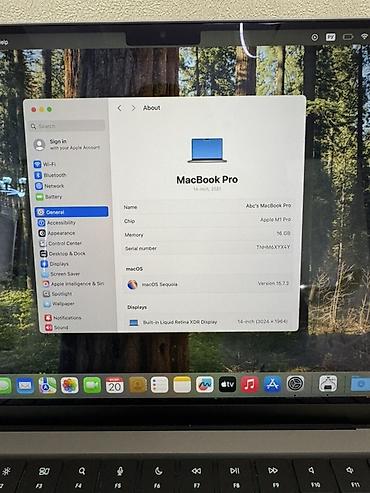Open Accessibility settings
This screenshot has width=370, height=493.
[x=57, y=223]
